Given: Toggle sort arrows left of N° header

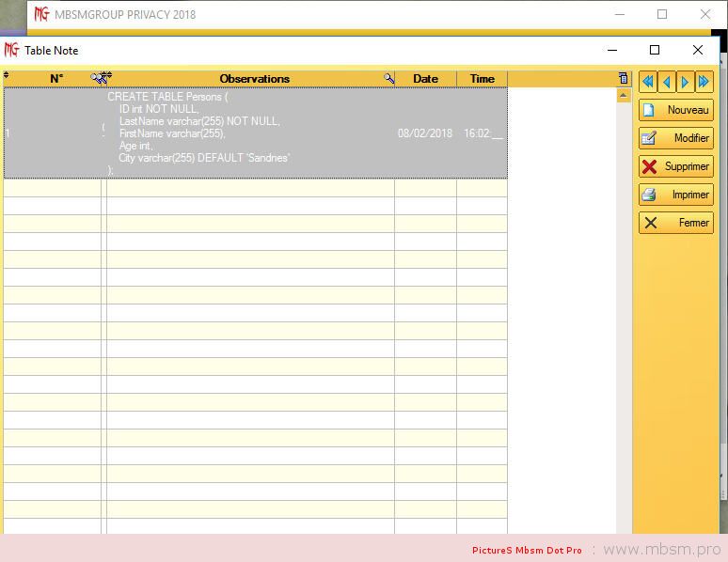Looking at the screenshot, I should click(7, 76).
